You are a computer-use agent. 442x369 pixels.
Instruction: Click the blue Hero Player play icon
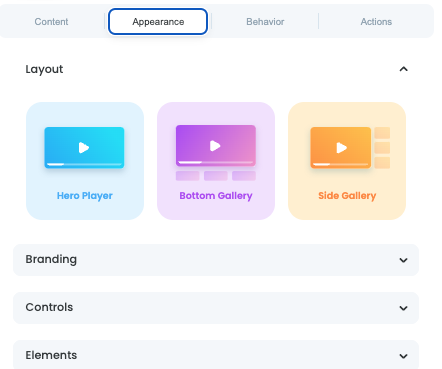84,148
